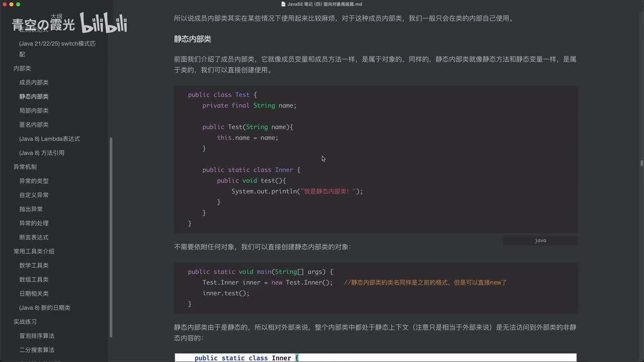Click the java language label of code block
Image resolution: width=644 pixels, height=362 pixels.
(540, 240)
